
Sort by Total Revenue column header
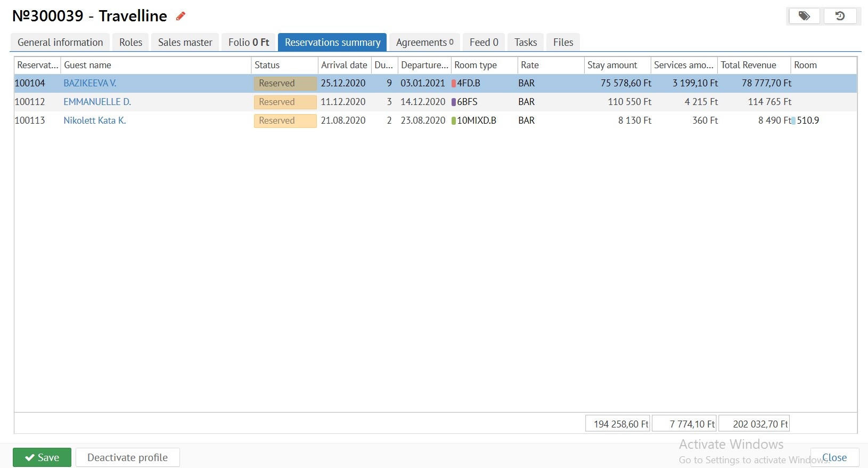coord(748,65)
